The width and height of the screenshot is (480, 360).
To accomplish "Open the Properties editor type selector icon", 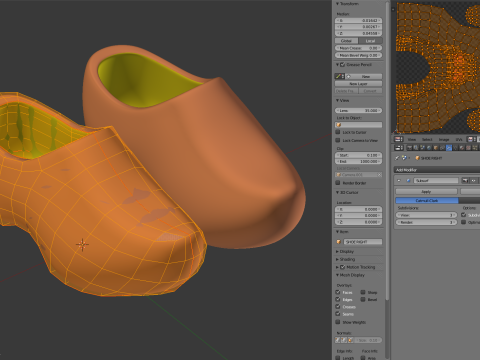I will [399, 148].
